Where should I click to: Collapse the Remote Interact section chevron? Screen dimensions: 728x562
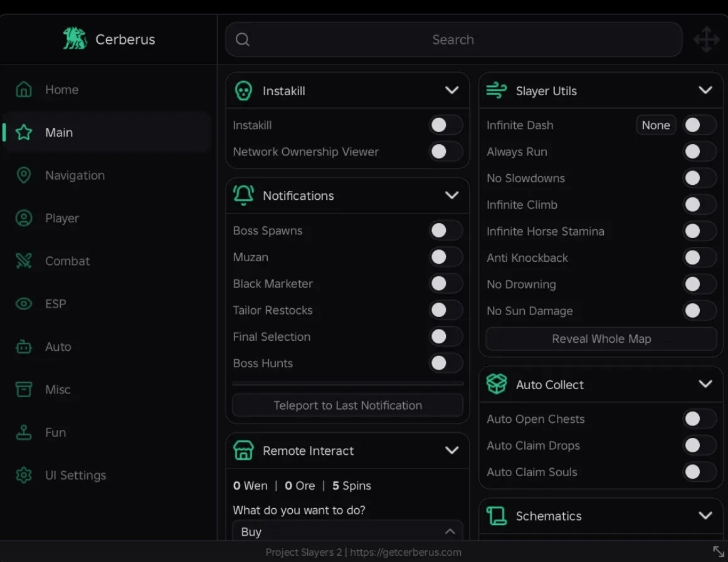451,450
